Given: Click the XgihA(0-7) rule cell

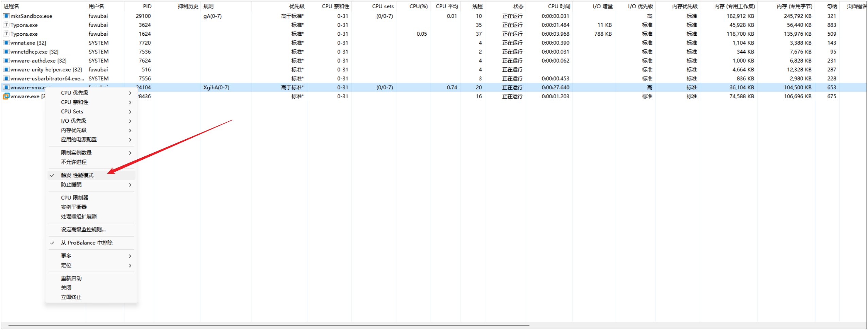Looking at the screenshot, I should 216,87.
